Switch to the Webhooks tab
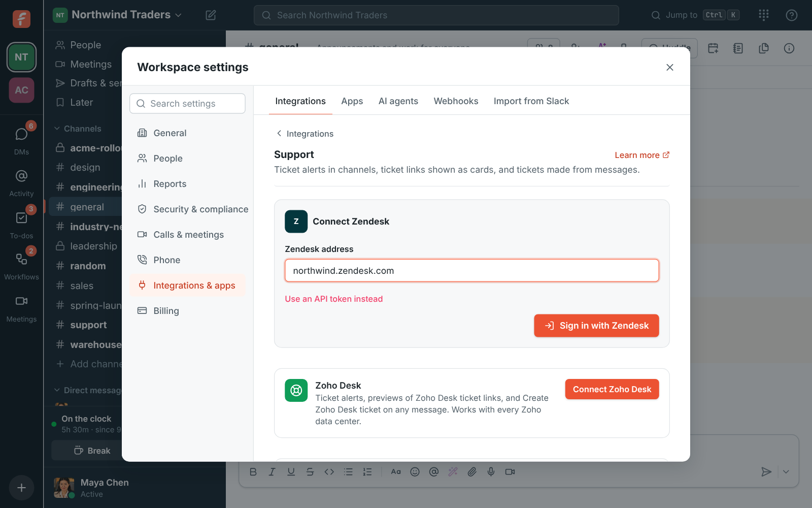This screenshot has height=508, width=812. (x=456, y=101)
